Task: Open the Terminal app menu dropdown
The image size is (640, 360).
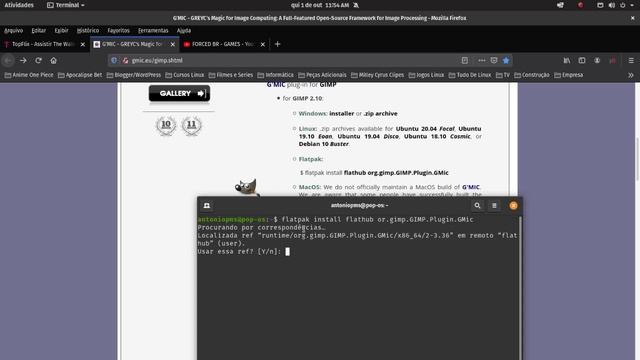Action: (66, 5)
